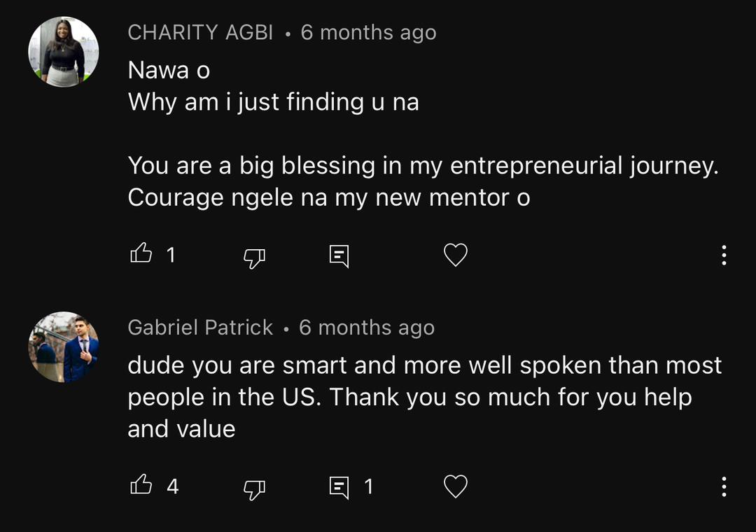Click the timestamp on Gabriel Patrick's comment
Screen dimensions: 756x532
367,328
